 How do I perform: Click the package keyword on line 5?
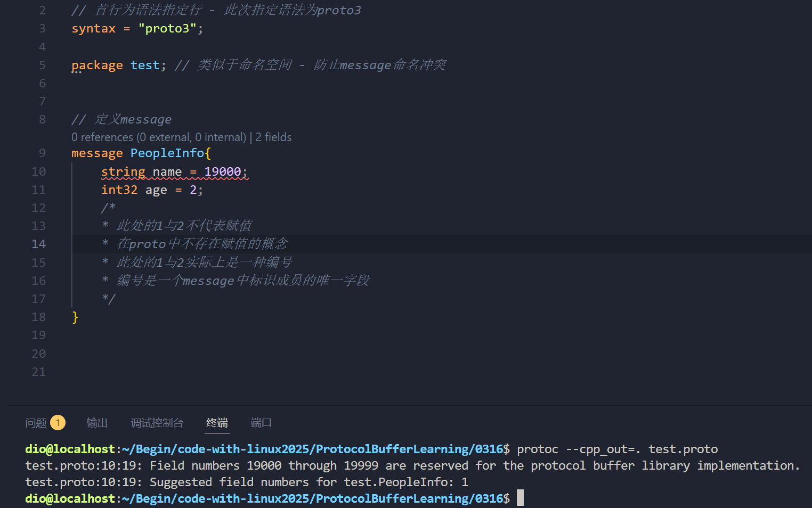(97, 65)
